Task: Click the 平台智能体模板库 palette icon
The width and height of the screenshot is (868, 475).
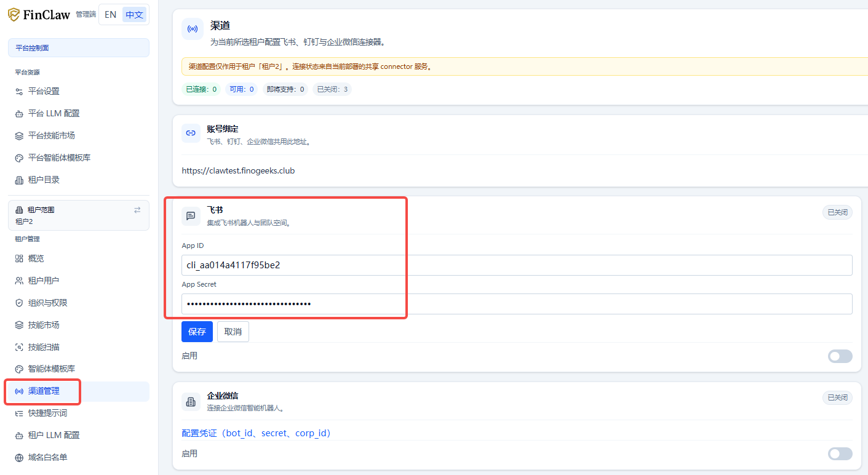Action: pyautogui.click(x=19, y=158)
